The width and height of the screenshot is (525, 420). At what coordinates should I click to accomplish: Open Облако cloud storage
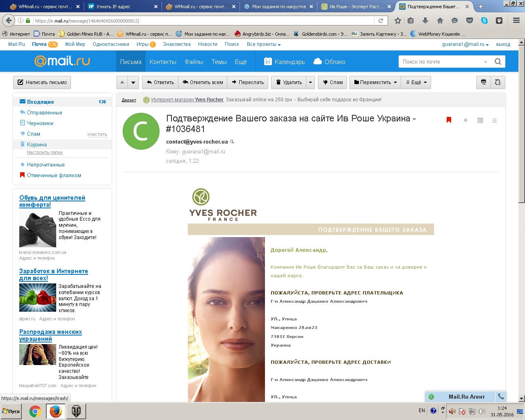(x=329, y=62)
